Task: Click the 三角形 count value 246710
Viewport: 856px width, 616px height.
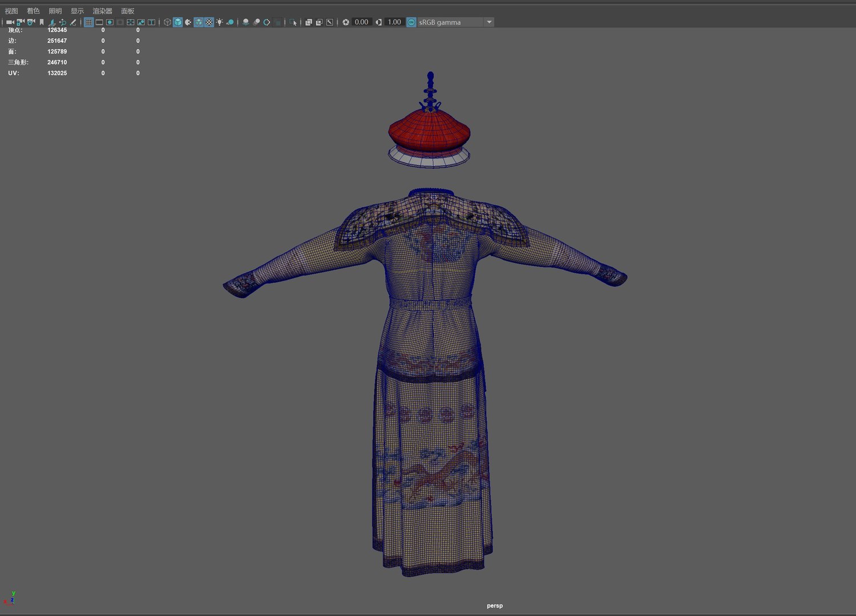Action: click(57, 62)
